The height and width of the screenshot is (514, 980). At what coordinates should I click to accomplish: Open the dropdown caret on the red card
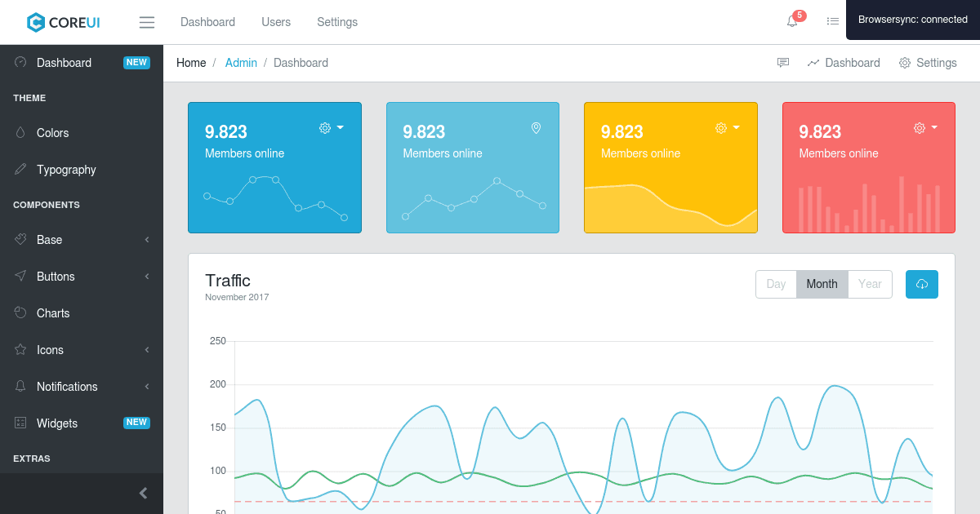coord(934,128)
